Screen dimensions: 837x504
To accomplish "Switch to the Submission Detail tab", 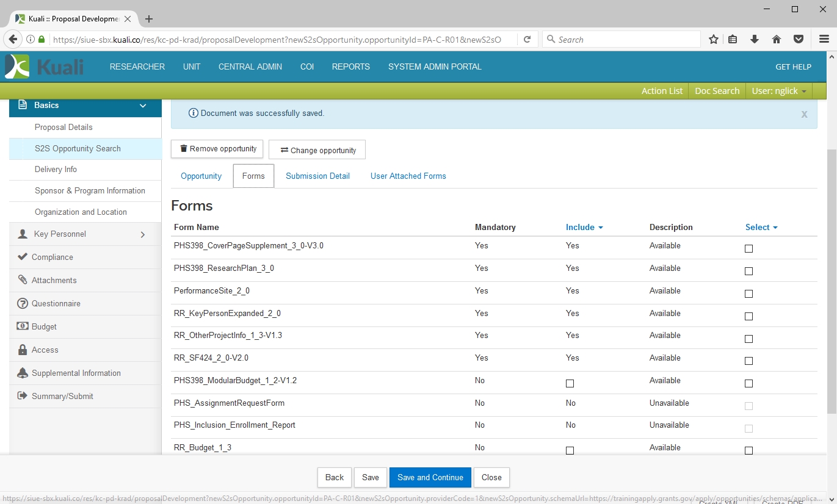I will point(317,176).
